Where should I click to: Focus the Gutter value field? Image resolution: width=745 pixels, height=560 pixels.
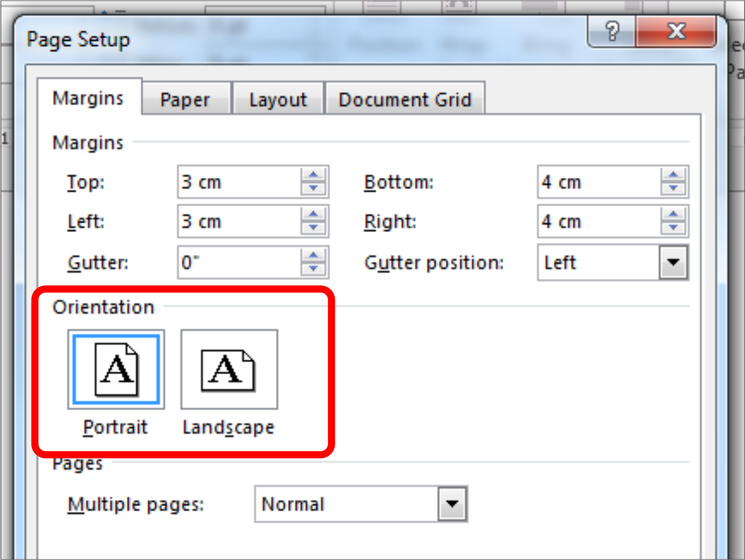239,263
